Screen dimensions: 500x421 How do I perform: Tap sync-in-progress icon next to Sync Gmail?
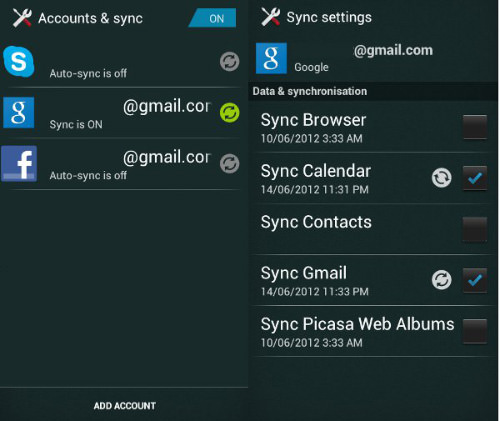(442, 280)
